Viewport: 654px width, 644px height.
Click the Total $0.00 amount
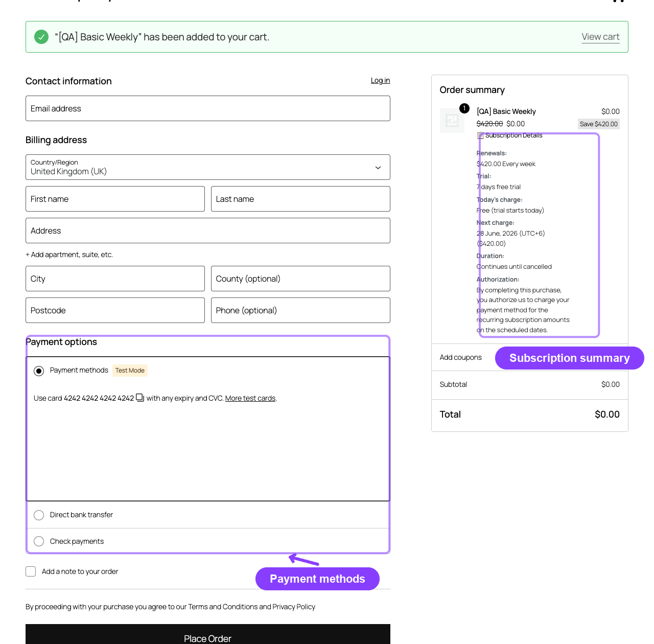pos(607,415)
